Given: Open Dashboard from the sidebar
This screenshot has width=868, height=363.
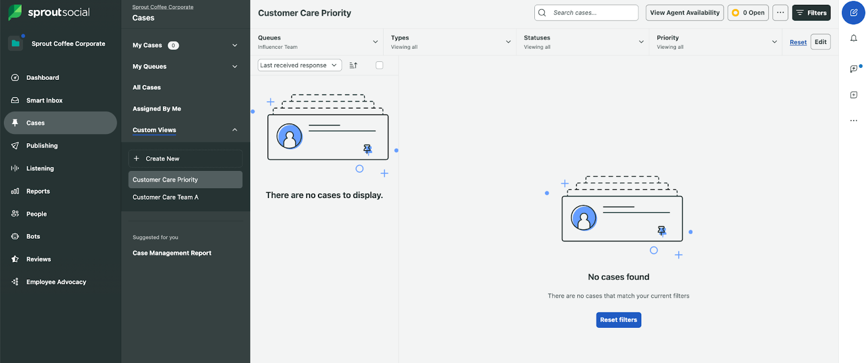Looking at the screenshot, I should [43, 78].
